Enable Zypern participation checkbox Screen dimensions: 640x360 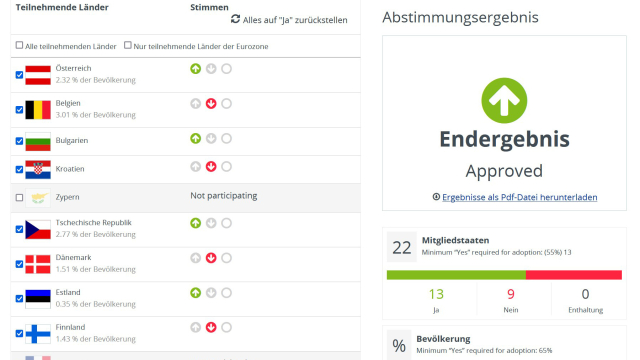point(19,198)
